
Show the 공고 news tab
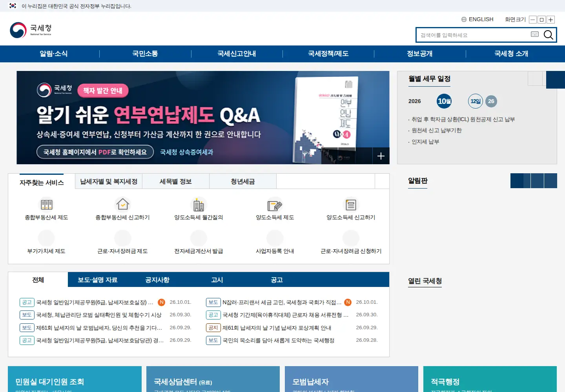point(277,280)
